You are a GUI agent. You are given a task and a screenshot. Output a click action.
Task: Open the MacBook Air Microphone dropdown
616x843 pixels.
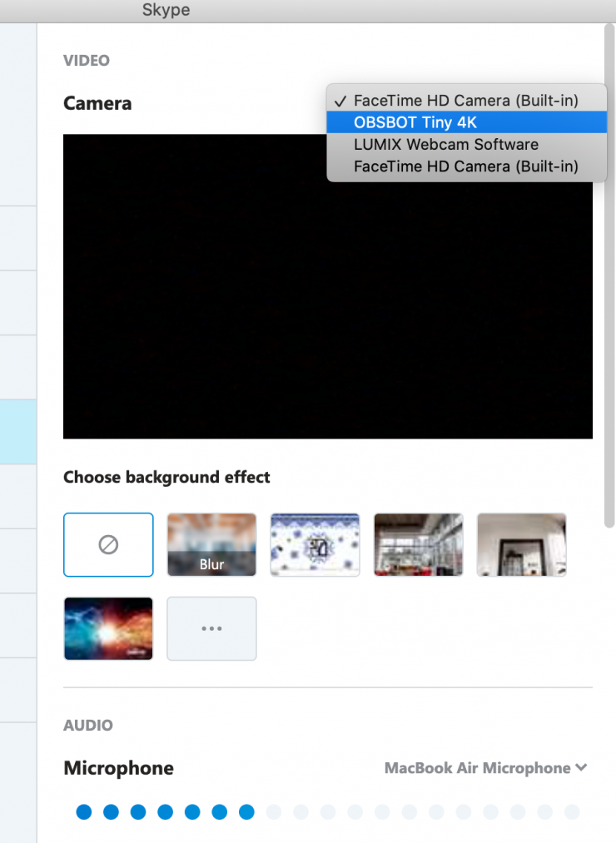pos(477,768)
